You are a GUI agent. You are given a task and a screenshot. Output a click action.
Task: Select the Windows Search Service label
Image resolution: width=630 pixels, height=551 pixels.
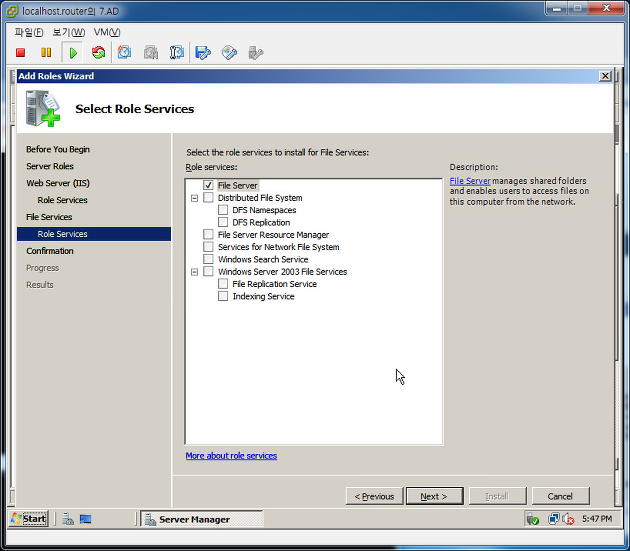coord(263,259)
